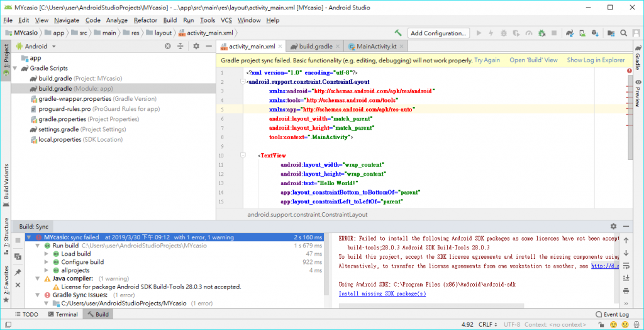Open the Analyze menu
This screenshot has width=644, height=330.
116,20
